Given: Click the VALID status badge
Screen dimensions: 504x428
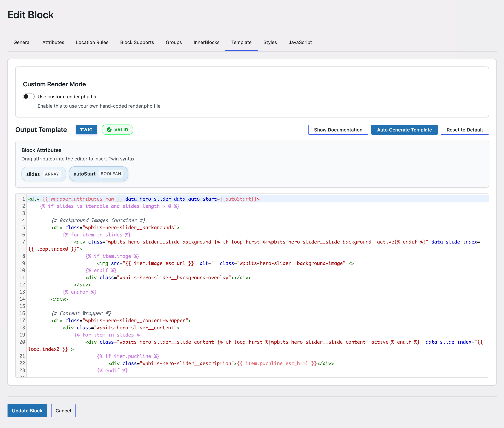Looking at the screenshot, I should point(117,130).
